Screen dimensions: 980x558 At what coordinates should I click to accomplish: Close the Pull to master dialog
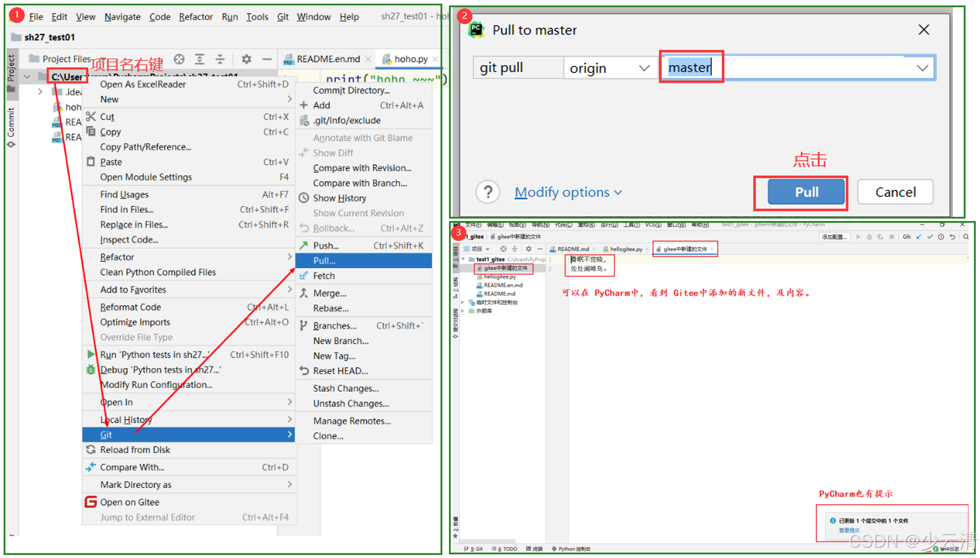[923, 30]
